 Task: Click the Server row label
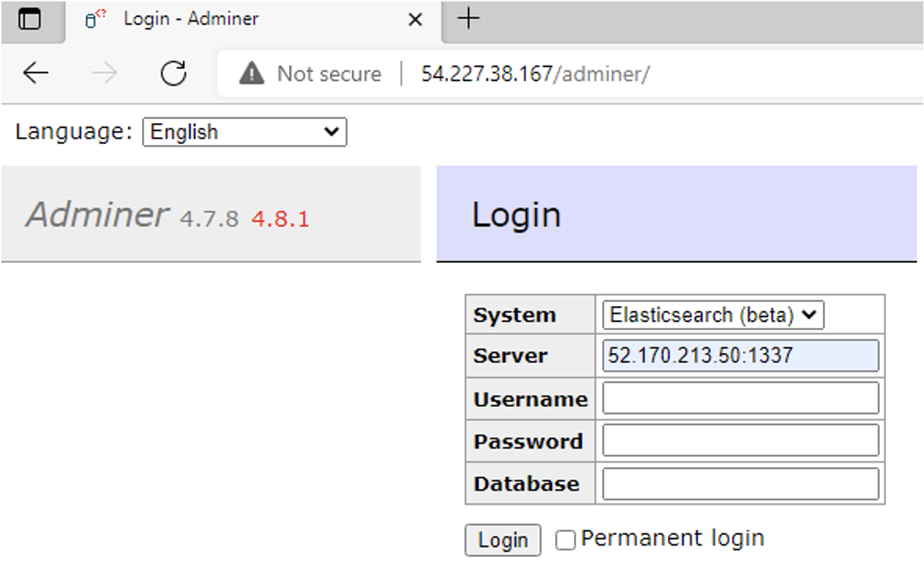[511, 356]
